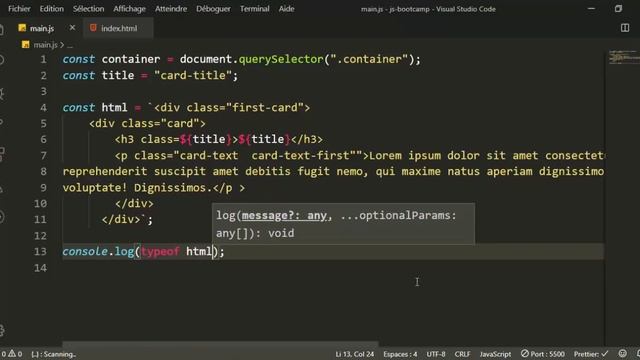Click the Prettier status item

coord(591,354)
